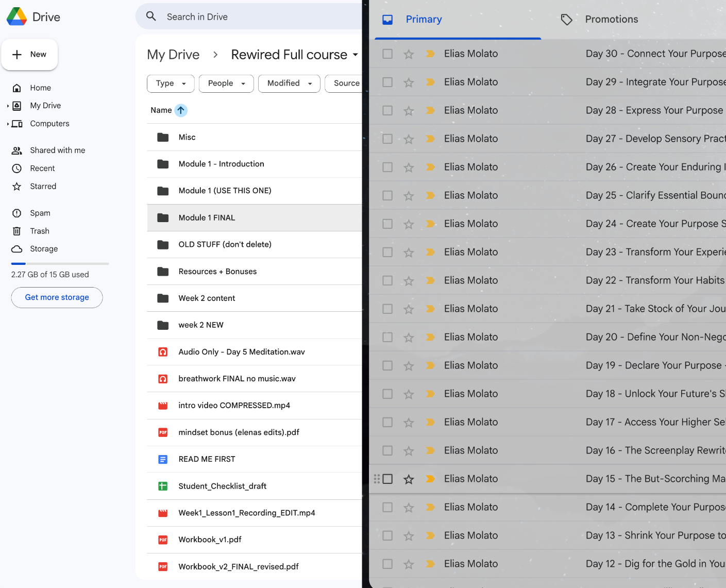Click the Google Drive logo
This screenshot has width=726, height=588.
click(x=16, y=17)
